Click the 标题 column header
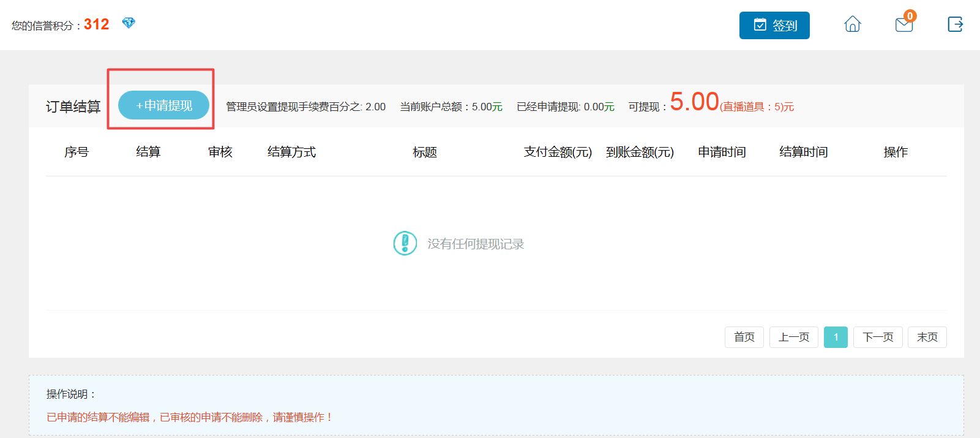Screen dimensions: 980x438 tap(425, 152)
